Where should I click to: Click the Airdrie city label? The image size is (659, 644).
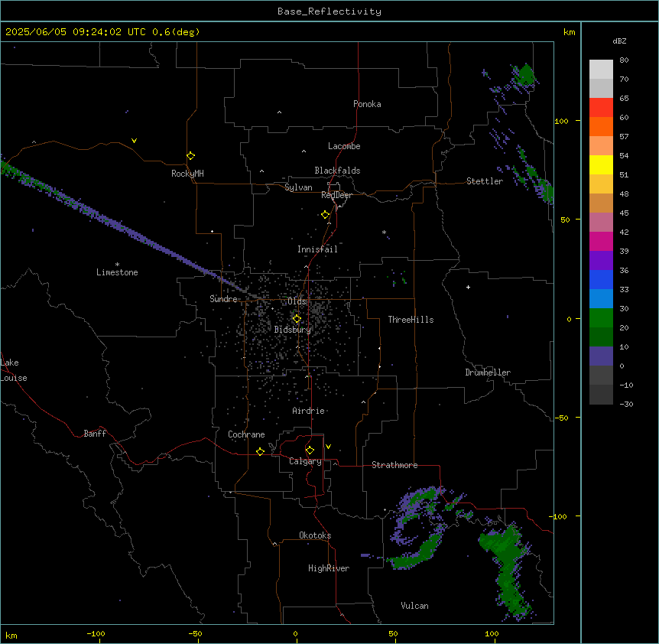coord(309,411)
